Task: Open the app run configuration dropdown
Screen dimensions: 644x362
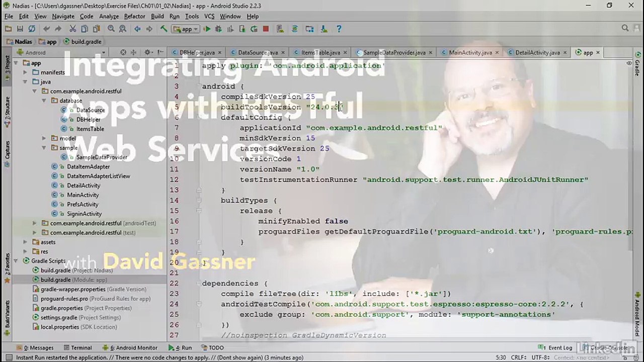Action: (186, 29)
